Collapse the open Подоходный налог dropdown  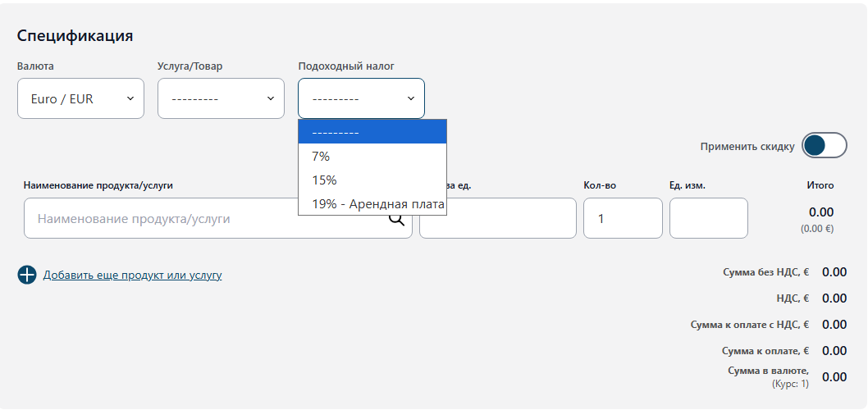click(x=360, y=98)
